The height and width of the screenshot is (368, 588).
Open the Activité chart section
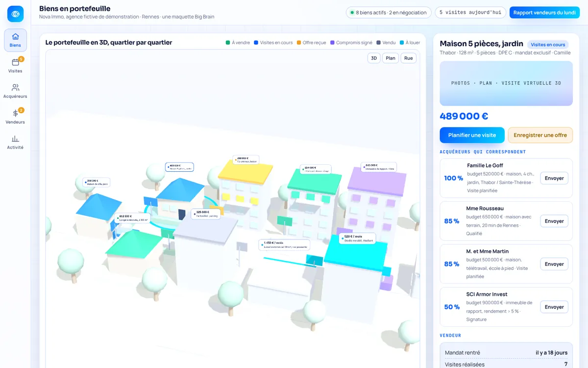click(x=15, y=142)
